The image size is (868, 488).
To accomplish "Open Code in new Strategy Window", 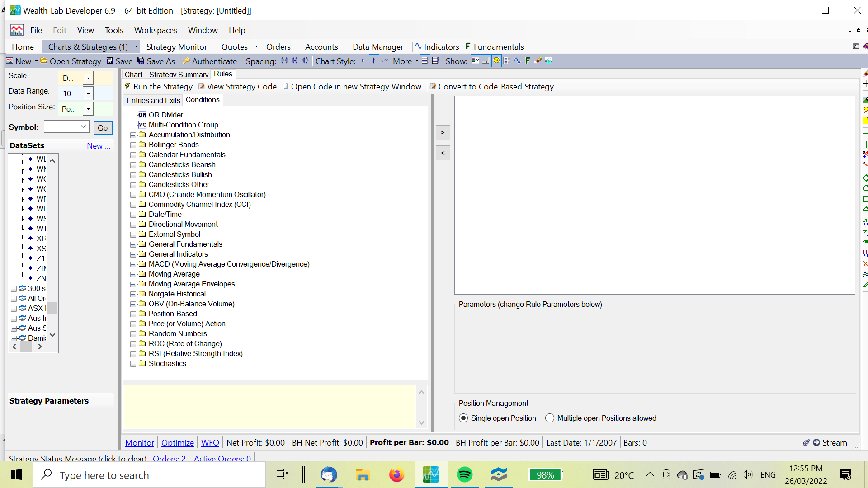I will [352, 87].
